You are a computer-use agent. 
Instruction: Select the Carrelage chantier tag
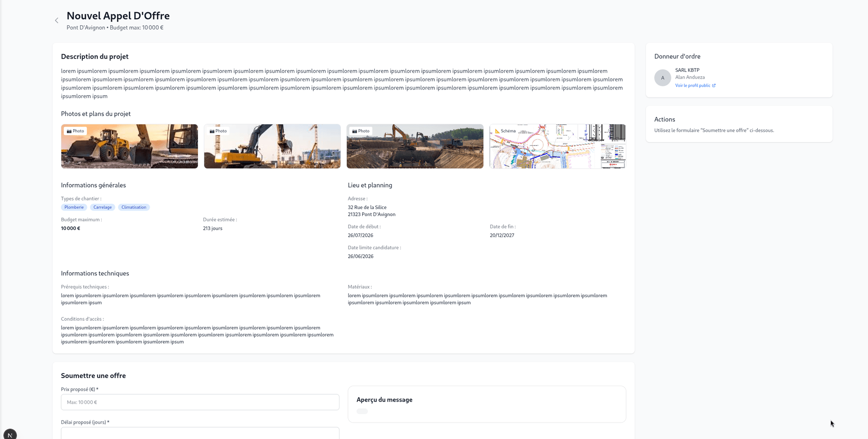pyautogui.click(x=103, y=207)
